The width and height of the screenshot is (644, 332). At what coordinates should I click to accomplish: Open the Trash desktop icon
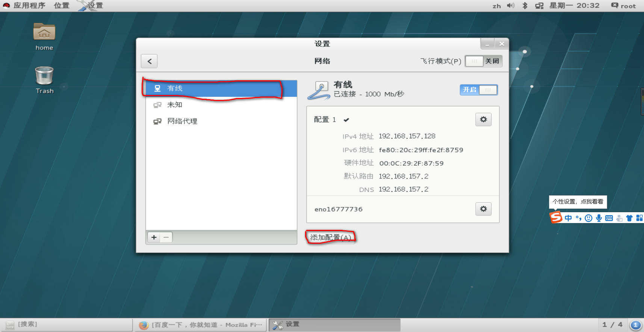(x=44, y=80)
